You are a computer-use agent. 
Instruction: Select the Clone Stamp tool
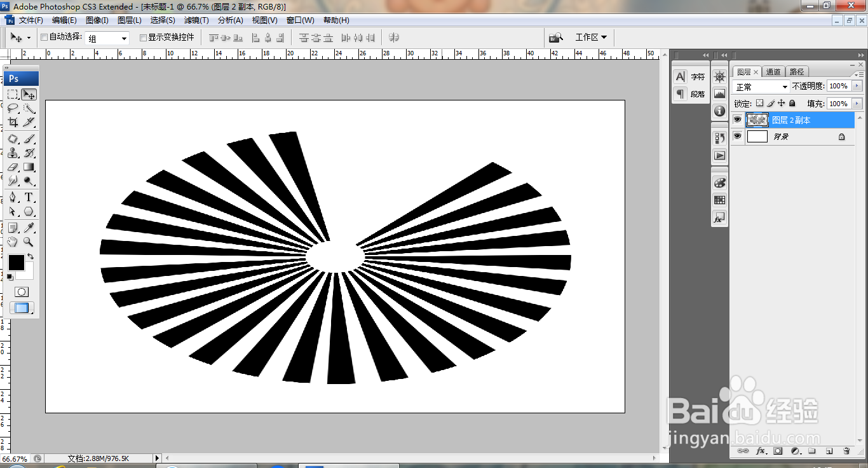(13, 153)
